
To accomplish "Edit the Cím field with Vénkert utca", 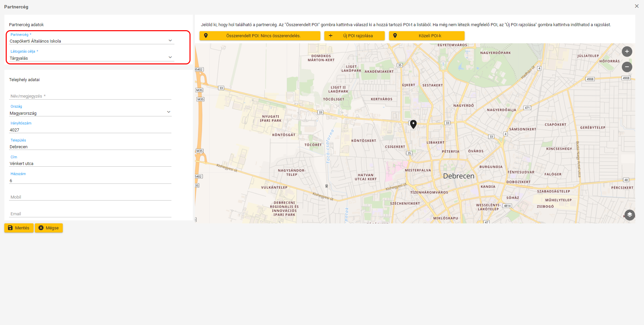I will tap(90, 164).
